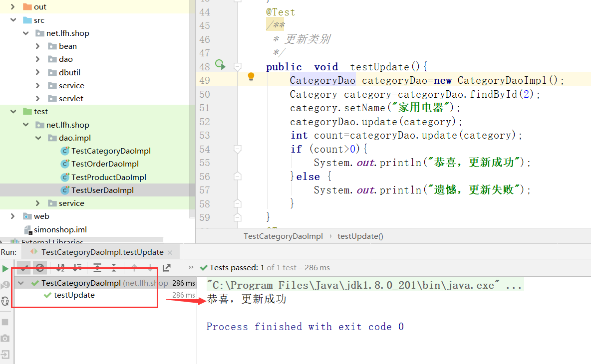Go to previous failed test arrow
Screen dimensions: 591x364
(x=134, y=268)
